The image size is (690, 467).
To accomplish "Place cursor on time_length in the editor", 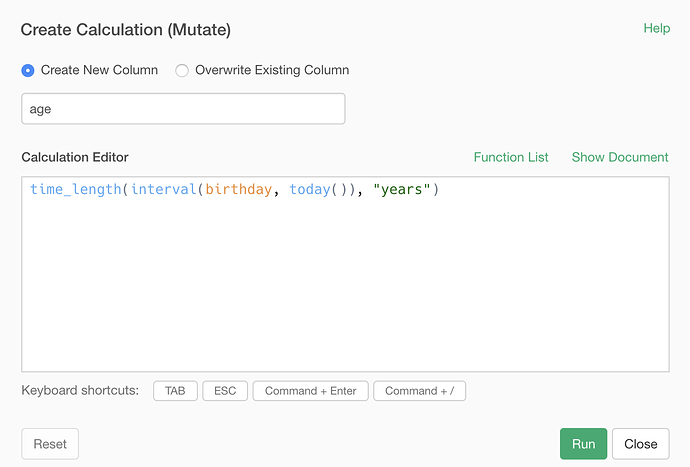I will click(75, 189).
